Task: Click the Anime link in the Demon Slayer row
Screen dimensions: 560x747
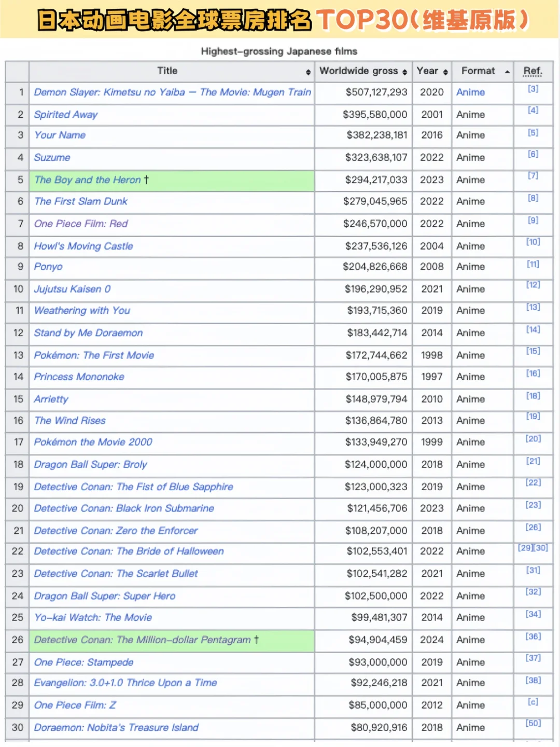Action: [x=470, y=92]
